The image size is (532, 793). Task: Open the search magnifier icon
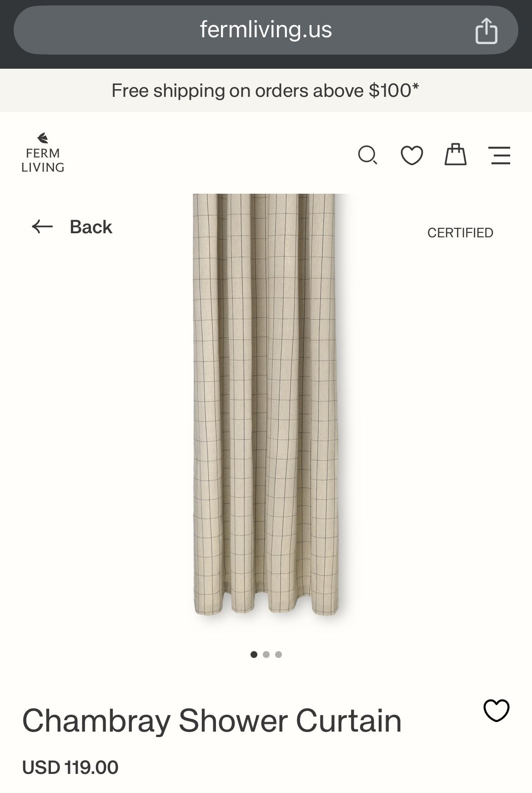[367, 156]
